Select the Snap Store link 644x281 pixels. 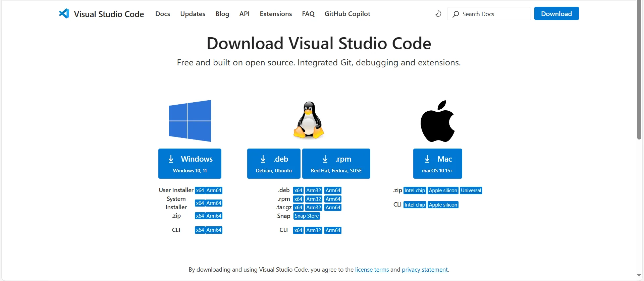[x=307, y=216]
